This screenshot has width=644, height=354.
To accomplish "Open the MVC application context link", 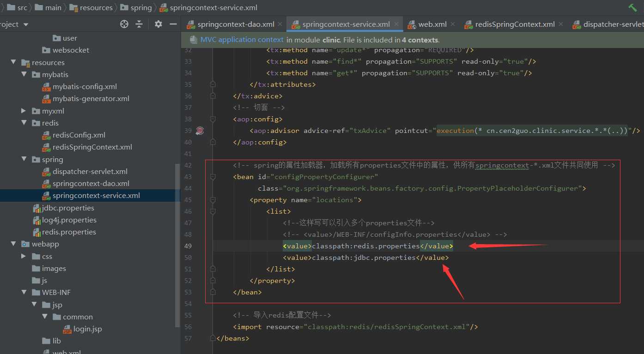I will click(x=242, y=40).
